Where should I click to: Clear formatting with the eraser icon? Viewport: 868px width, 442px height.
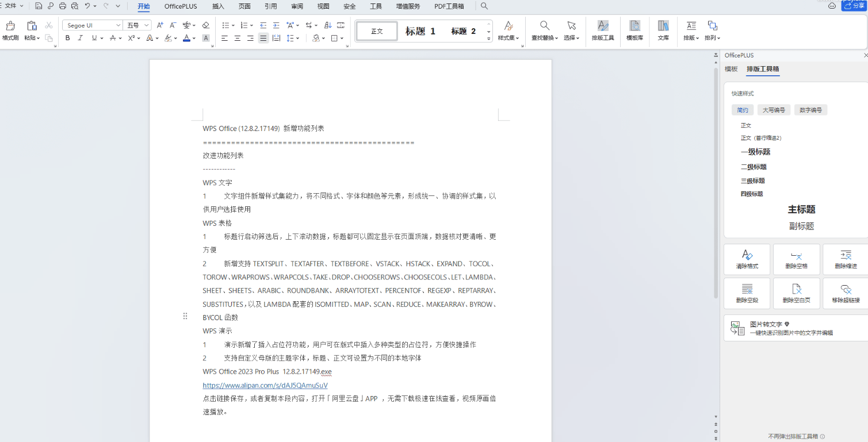206,25
